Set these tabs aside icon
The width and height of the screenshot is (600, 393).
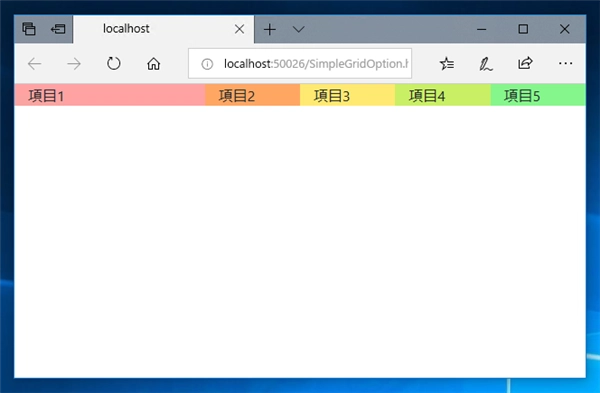(58, 29)
